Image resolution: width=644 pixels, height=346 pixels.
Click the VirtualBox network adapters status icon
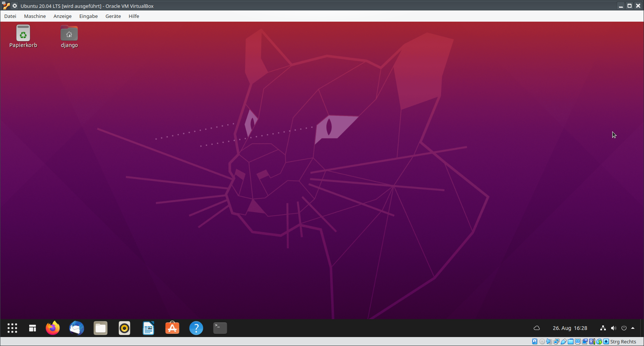556,342
